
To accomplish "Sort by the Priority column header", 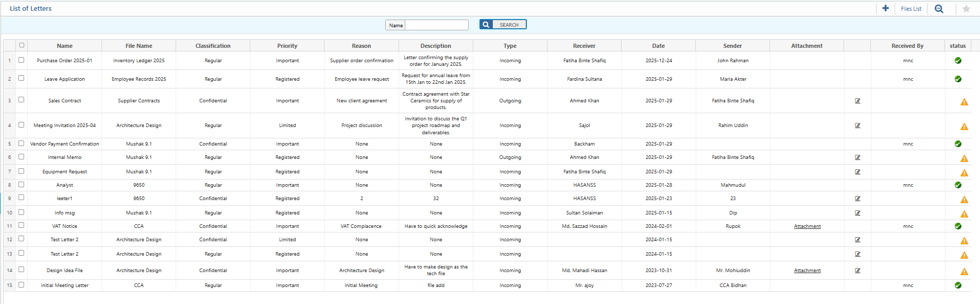I will (x=287, y=46).
